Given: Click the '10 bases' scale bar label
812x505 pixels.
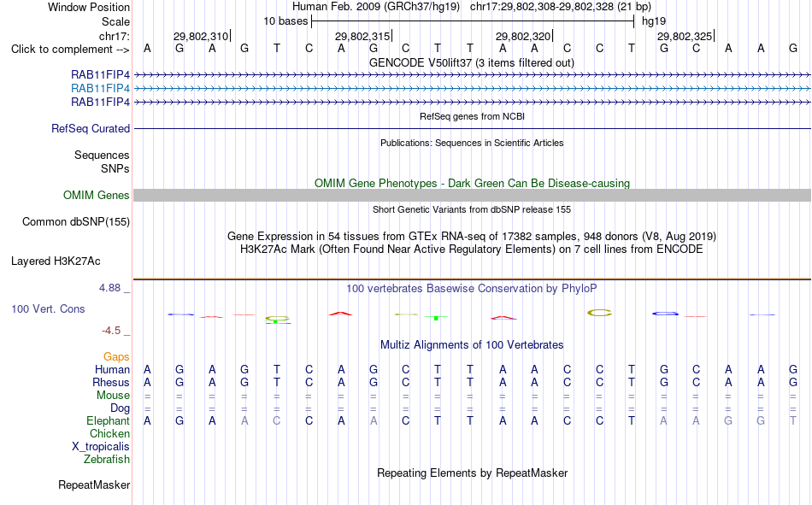Looking at the screenshot, I should pos(285,21).
